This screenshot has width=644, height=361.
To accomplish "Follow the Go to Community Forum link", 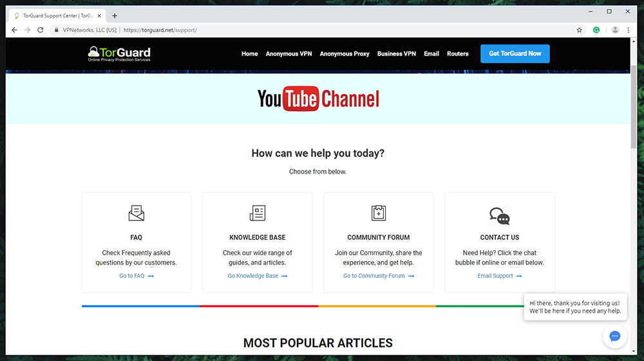I will [379, 276].
